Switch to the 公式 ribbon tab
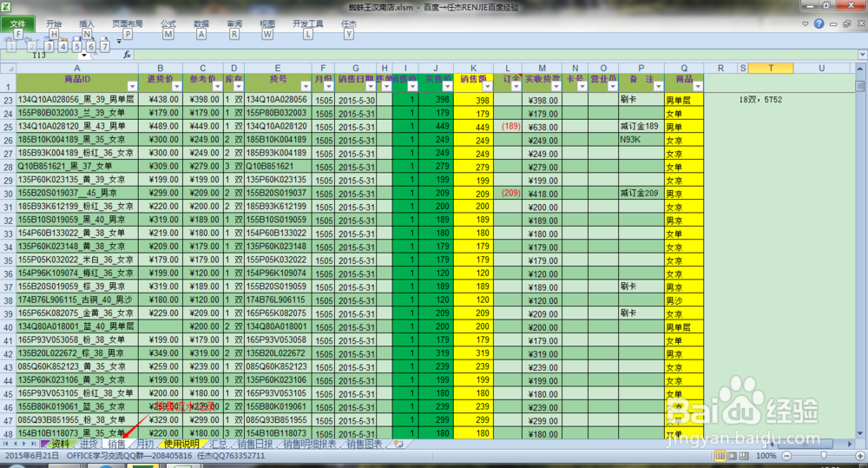 (168, 23)
